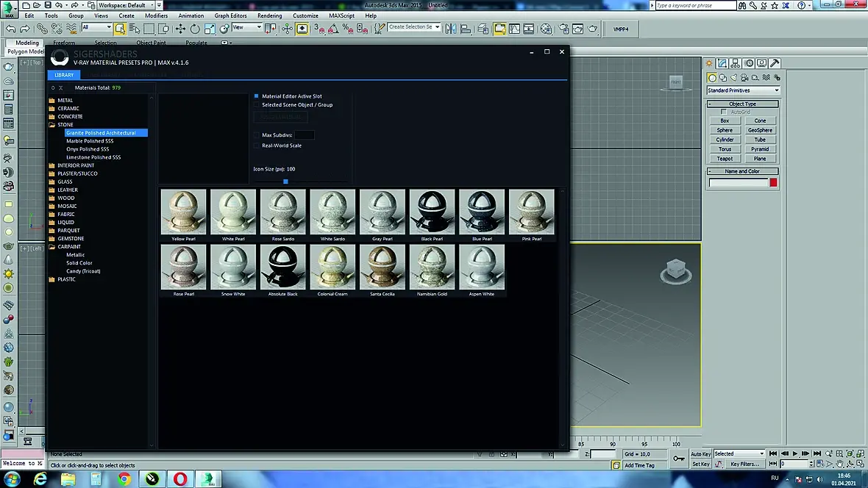Click the Mirror tool icon
Screen dimensions: 868x488
click(x=451, y=29)
